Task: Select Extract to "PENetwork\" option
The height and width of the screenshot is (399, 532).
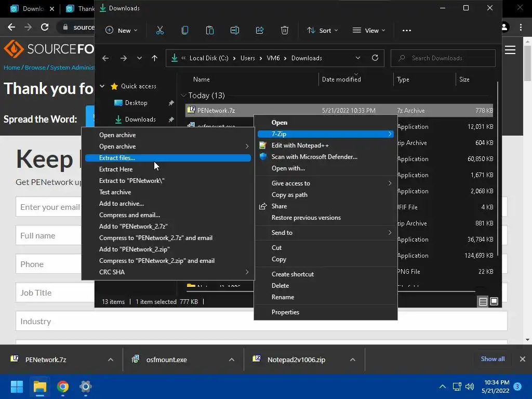Action: point(168,180)
